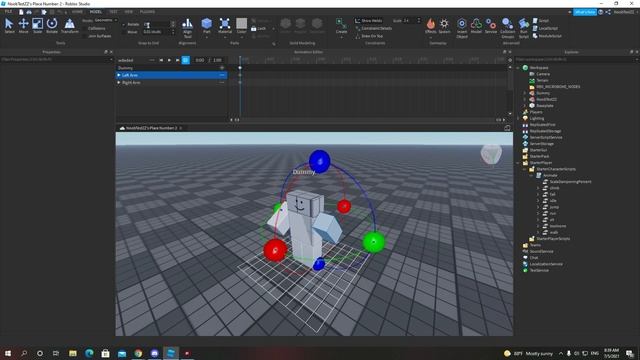Screen dimensions: 640x360
Task: Switch to the PLUGINS ribbon tab
Action: point(147,12)
